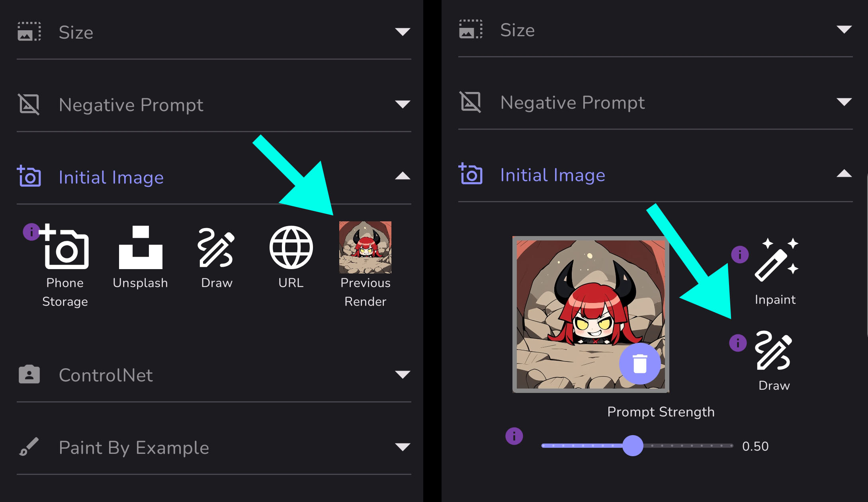This screenshot has height=502, width=868.
Task: Click Size icon in right panel
Action: [x=471, y=29]
